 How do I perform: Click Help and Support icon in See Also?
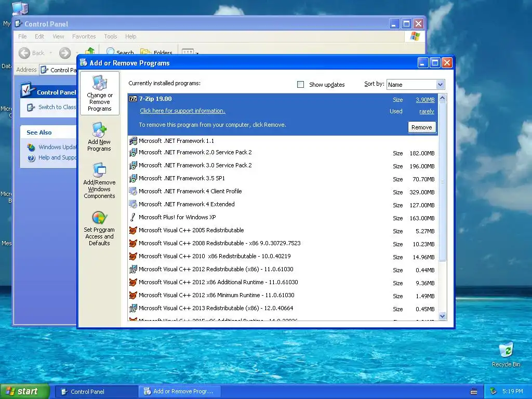click(x=31, y=158)
